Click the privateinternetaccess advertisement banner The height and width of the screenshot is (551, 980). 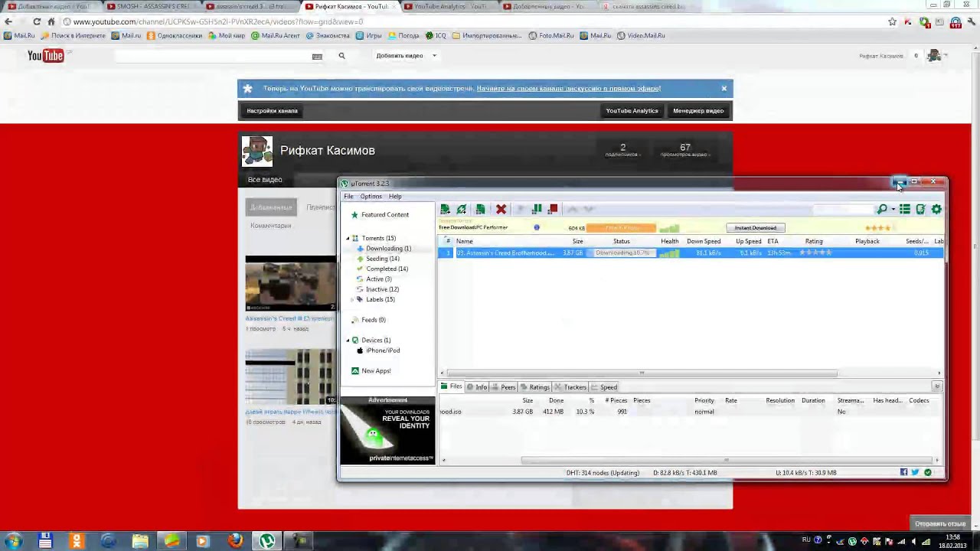click(x=388, y=430)
